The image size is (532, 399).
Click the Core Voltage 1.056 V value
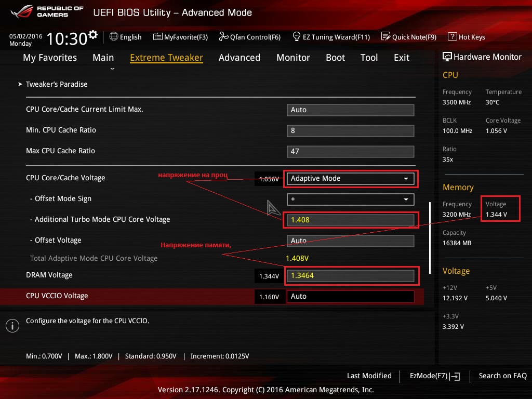496,130
